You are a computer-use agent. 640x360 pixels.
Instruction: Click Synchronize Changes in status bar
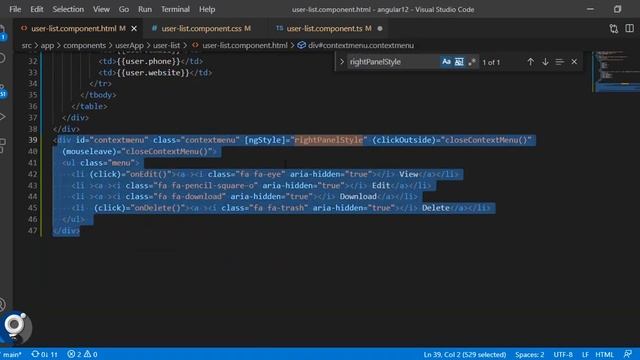click(x=44, y=354)
